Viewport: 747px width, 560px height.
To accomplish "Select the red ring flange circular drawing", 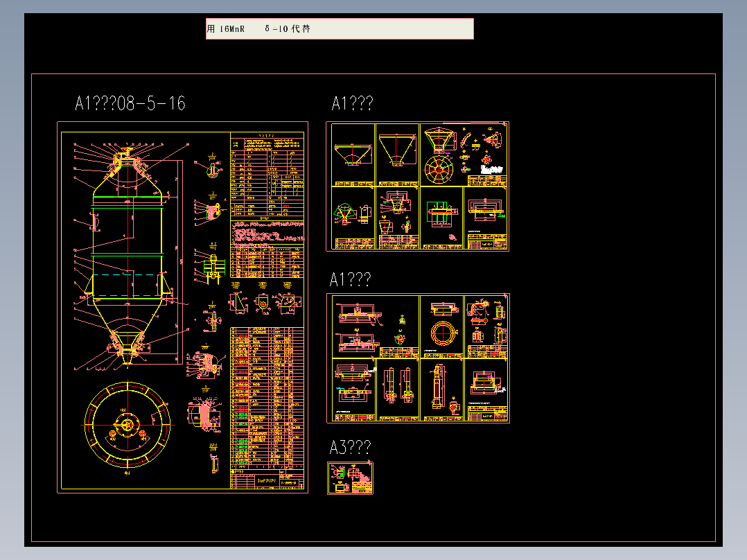I will (443, 333).
